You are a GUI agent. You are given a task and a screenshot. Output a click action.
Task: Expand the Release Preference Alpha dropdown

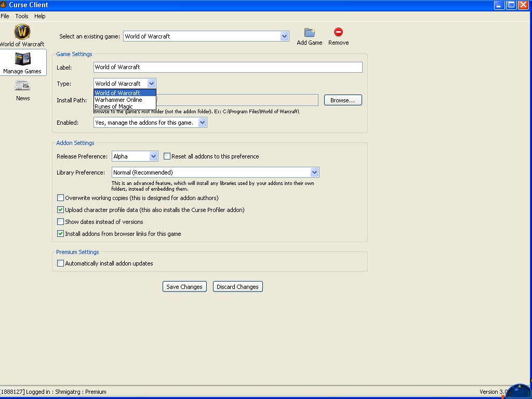click(x=153, y=156)
